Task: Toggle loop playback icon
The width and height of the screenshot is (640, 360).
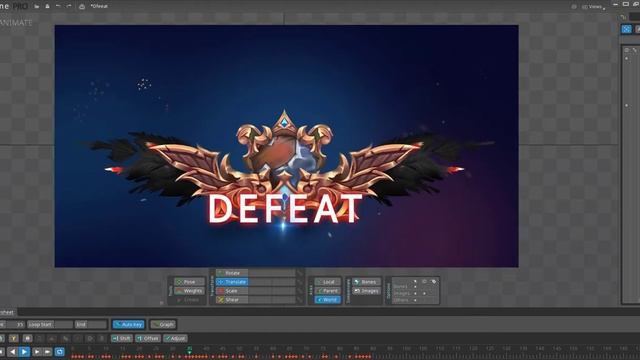Action: (60, 351)
